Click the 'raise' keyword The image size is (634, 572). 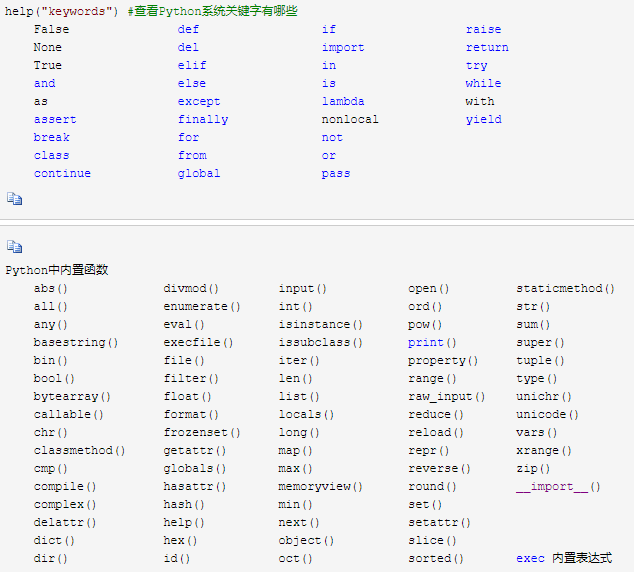(484, 29)
